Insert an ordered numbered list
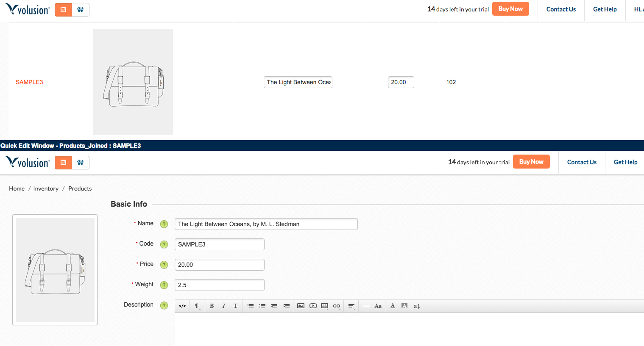 [x=262, y=306]
